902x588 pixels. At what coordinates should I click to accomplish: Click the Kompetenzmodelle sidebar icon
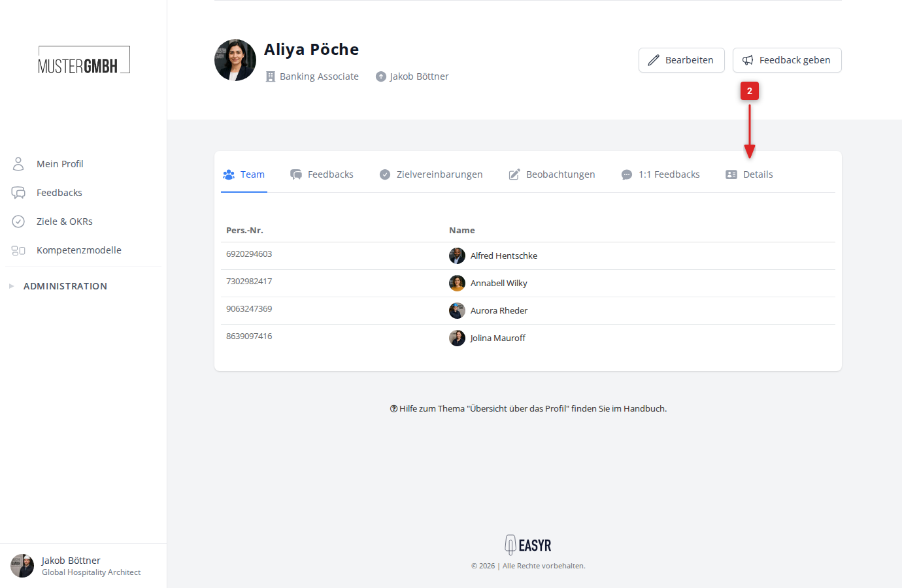tap(18, 250)
